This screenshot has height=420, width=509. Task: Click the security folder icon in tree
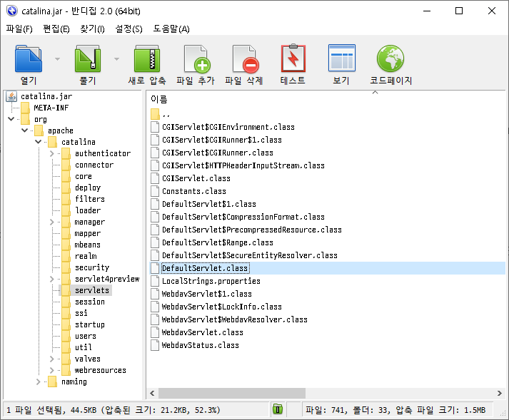click(x=66, y=267)
